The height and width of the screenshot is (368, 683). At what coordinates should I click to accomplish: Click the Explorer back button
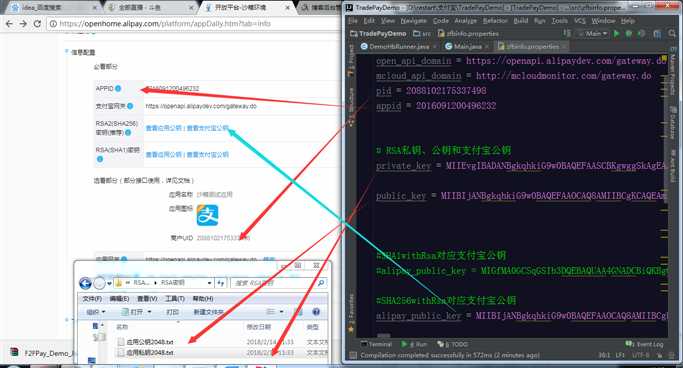[x=85, y=284]
